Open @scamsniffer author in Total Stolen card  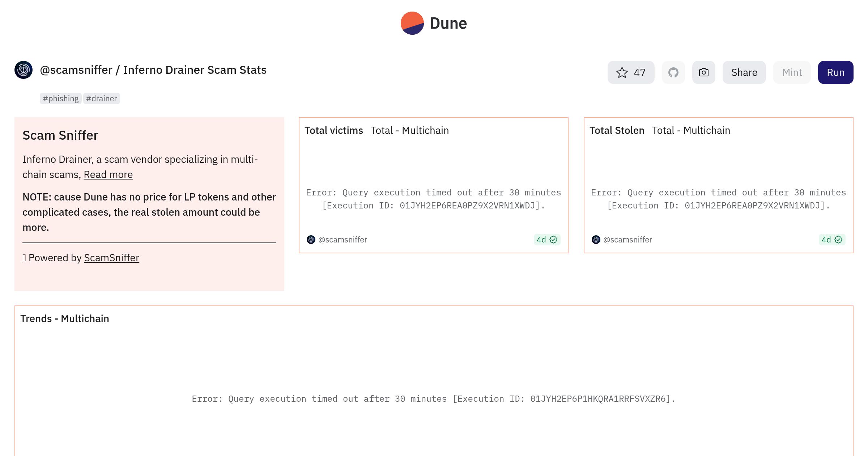[627, 240]
